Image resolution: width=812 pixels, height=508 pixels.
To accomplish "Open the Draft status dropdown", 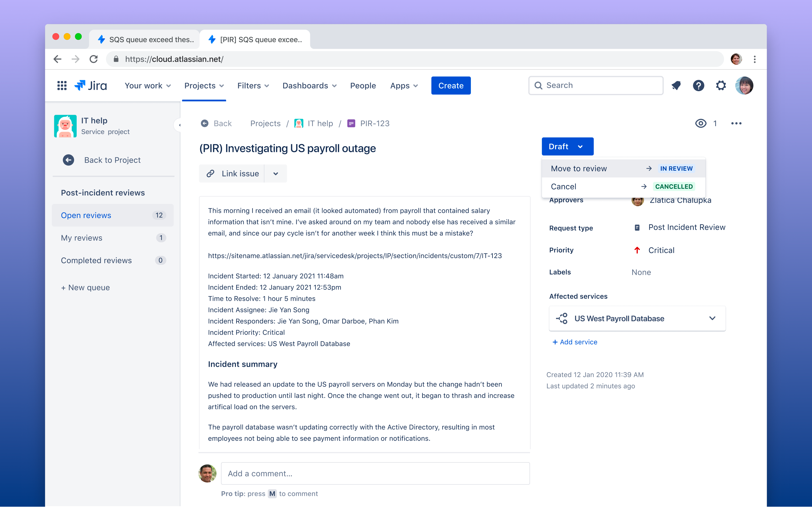I will click(567, 146).
